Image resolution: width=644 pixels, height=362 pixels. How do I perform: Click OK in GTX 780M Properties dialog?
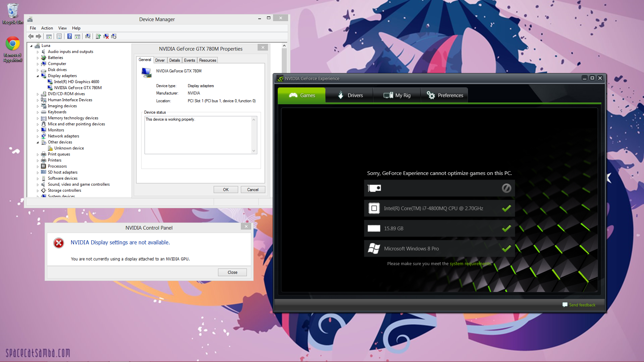pyautogui.click(x=226, y=190)
